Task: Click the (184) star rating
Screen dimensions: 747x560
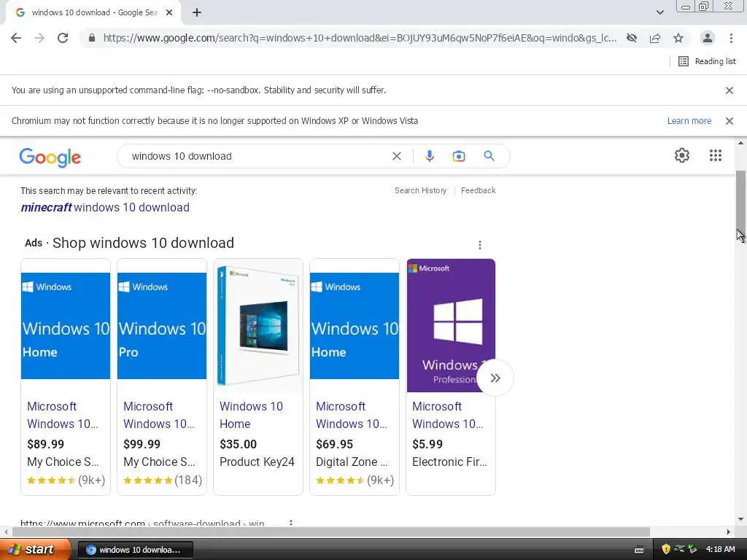Action: [163, 480]
